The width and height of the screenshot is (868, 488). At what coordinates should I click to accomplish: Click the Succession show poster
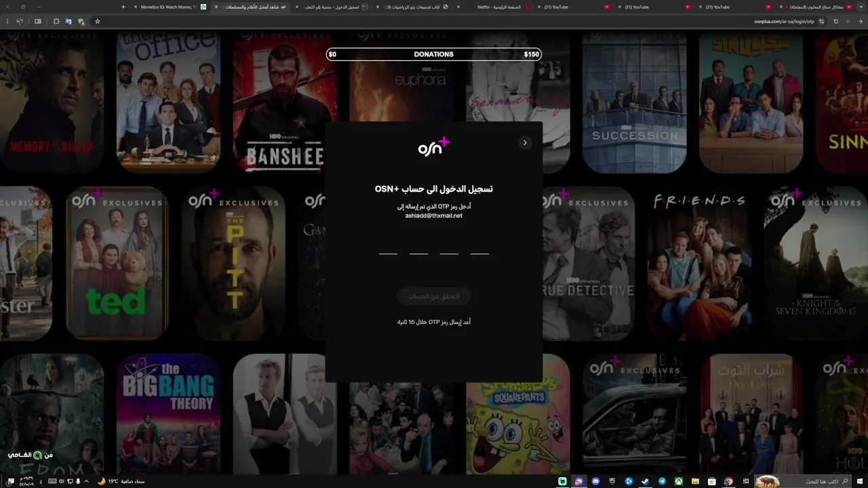point(635,102)
